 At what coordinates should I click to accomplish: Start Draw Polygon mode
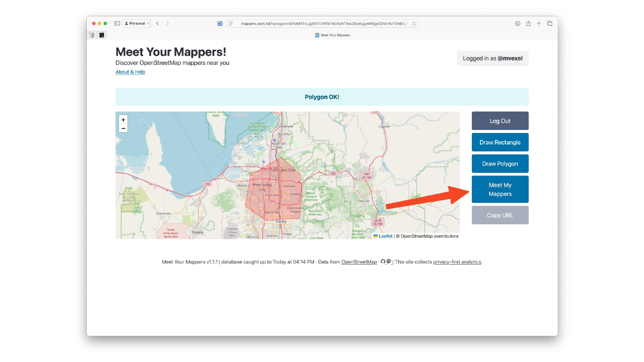500,164
